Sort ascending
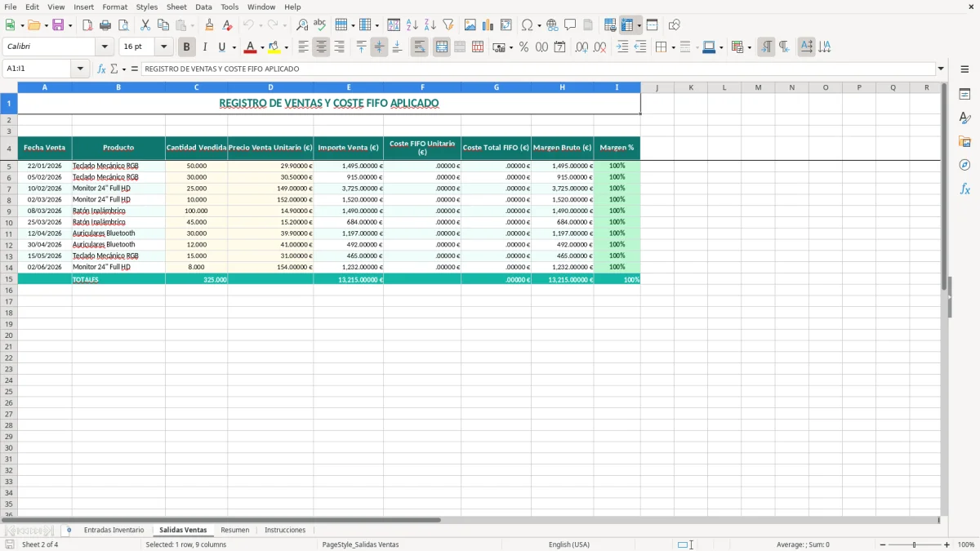 pos(412,25)
